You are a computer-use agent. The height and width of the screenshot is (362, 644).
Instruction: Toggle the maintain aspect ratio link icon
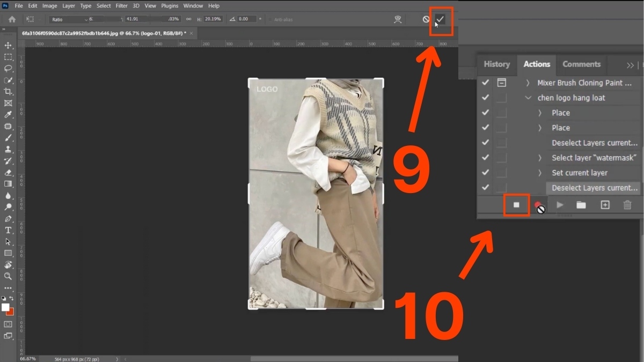[188, 19]
